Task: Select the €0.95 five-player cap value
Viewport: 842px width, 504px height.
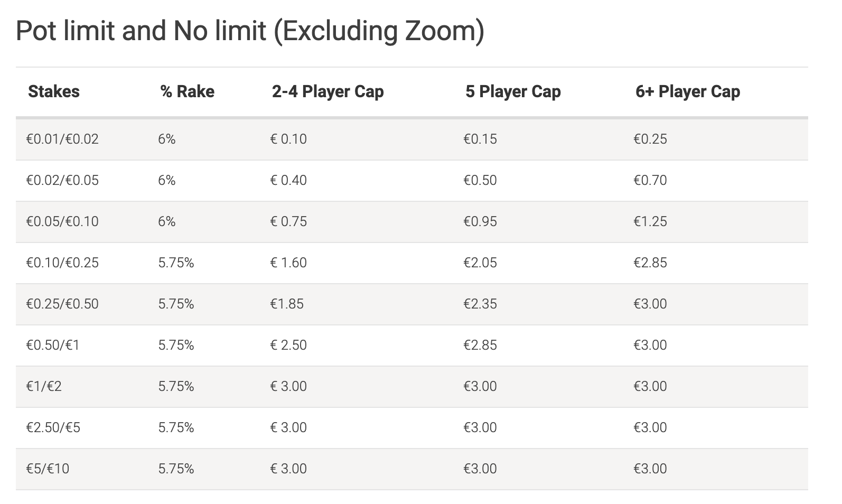Action: point(480,221)
